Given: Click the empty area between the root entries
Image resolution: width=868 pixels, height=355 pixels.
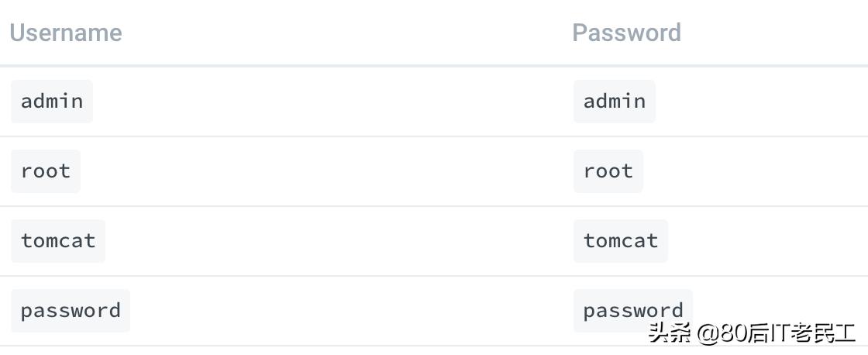Looking at the screenshot, I should pos(333,171).
